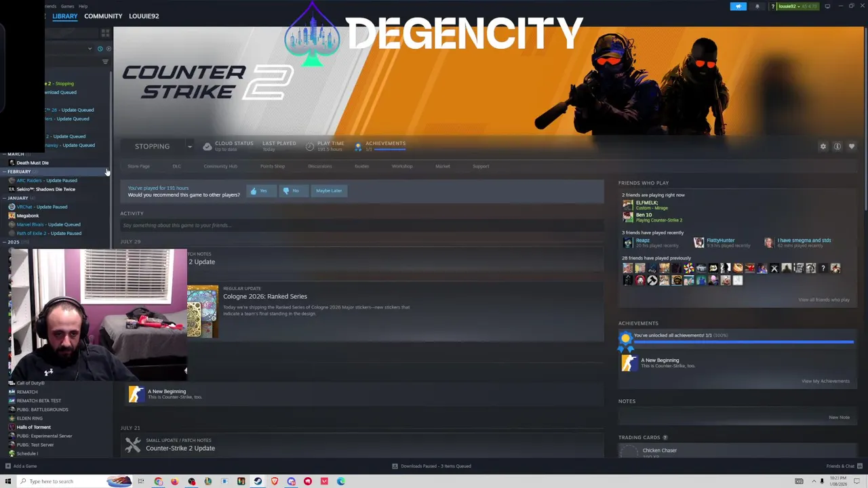Switch to Big Picture mode icon
This screenshot has height=488, width=868.
(827, 7)
